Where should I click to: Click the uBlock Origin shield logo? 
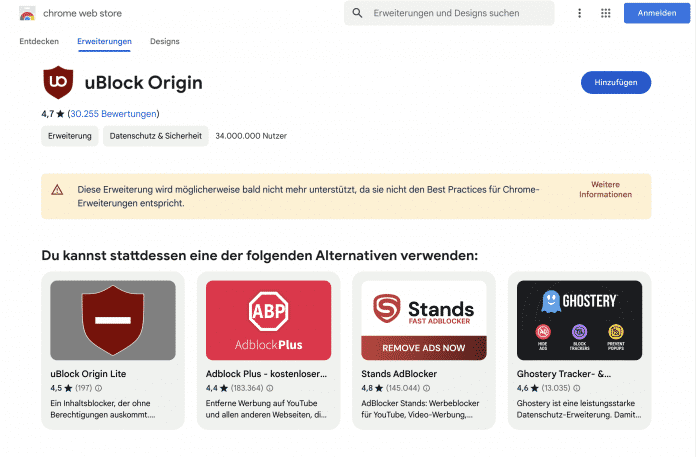(x=57, y=83)
